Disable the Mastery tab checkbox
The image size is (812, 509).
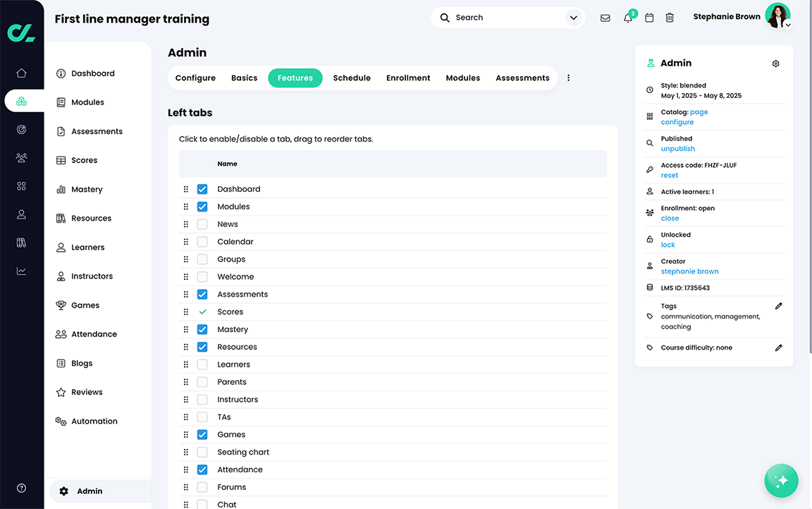[x=202, y=329]
